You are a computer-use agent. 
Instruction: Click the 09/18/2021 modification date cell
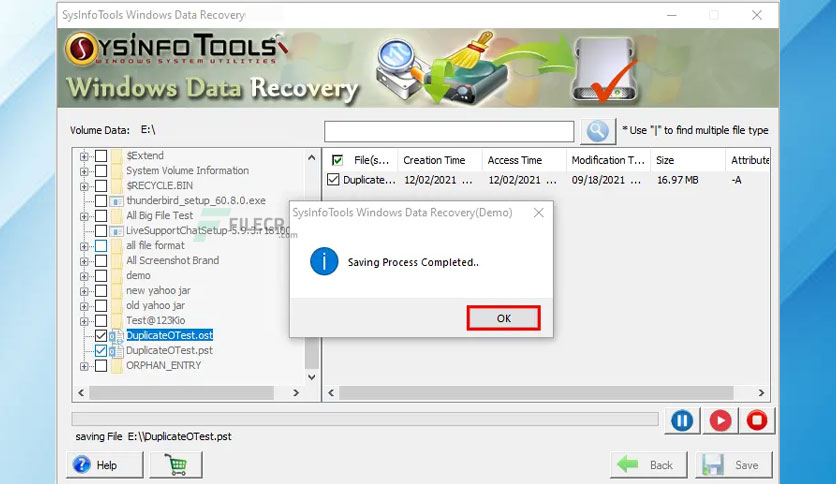coord(606,180)
